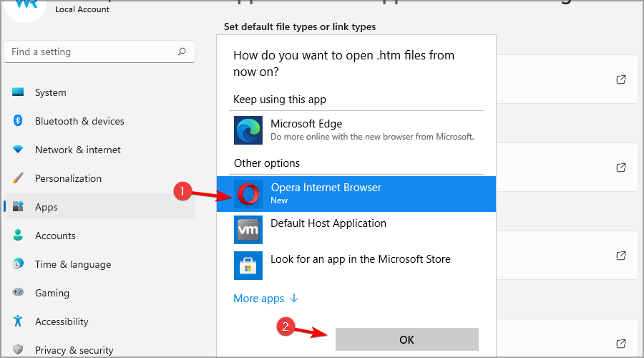Viewport: 644px width, 358px height.
Task: Click the Personalization paintbrush icon
Action: point(19,178)
